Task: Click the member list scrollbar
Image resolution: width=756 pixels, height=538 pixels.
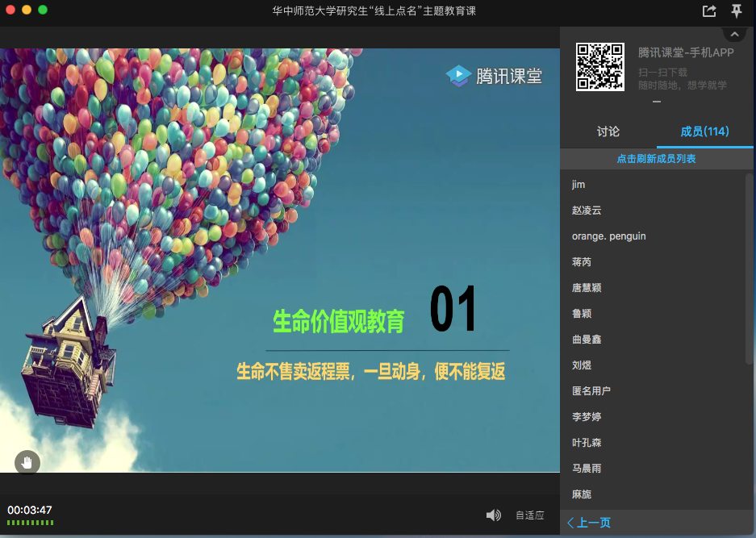Action: [749, 266]
